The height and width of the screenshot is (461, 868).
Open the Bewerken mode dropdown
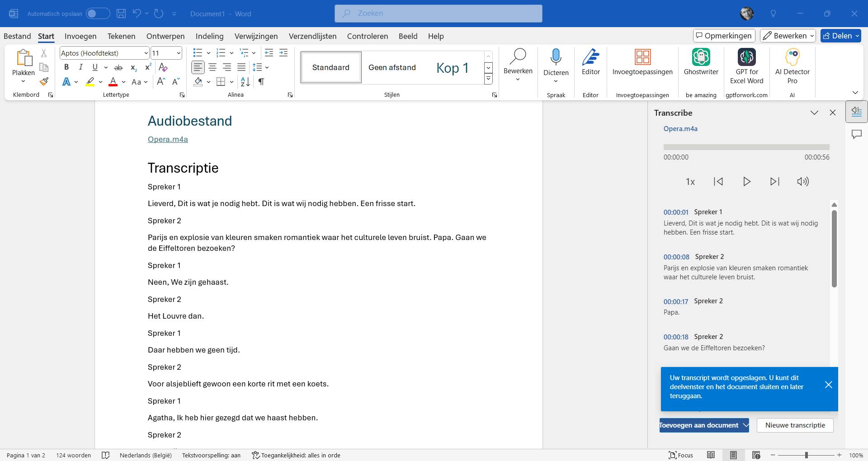pyautogui.click(x=788, y=36)
